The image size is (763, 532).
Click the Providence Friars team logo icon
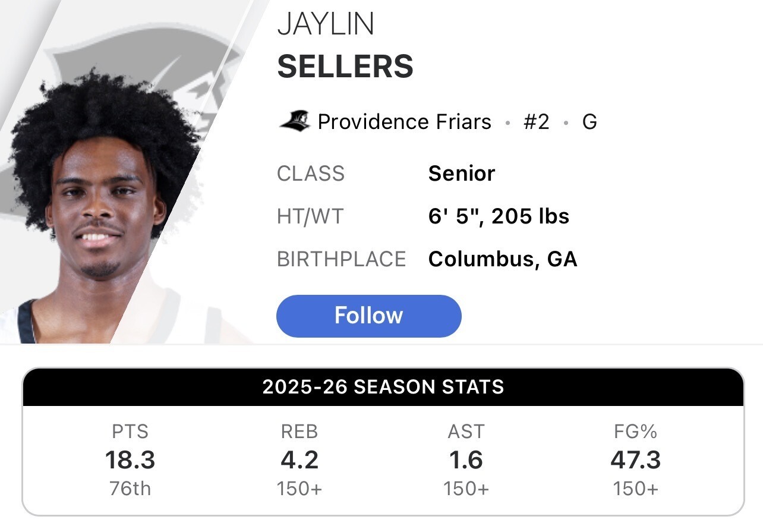tap(294, 122)
